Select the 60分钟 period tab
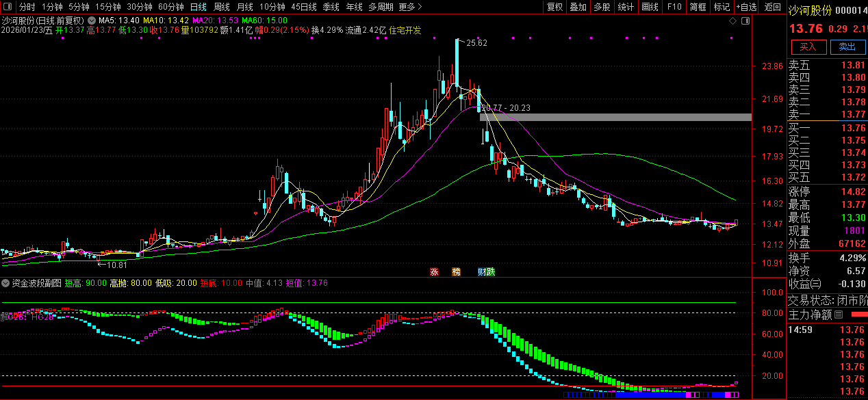868x400 pixels. [171, 7]
